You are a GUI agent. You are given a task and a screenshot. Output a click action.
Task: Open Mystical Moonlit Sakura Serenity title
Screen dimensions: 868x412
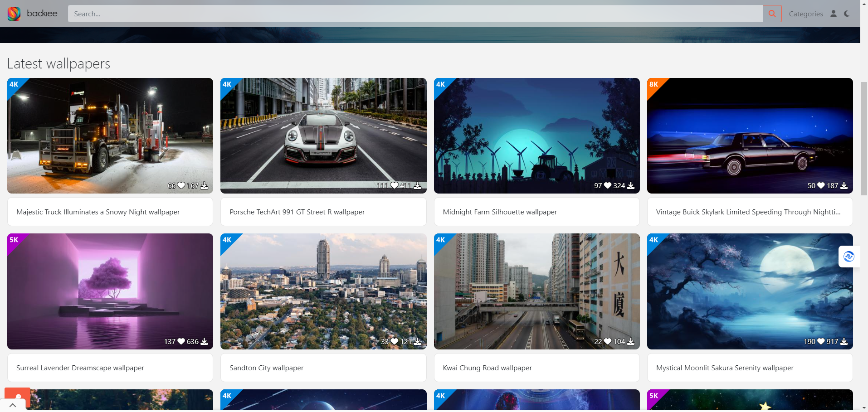[x=725, y=368]
